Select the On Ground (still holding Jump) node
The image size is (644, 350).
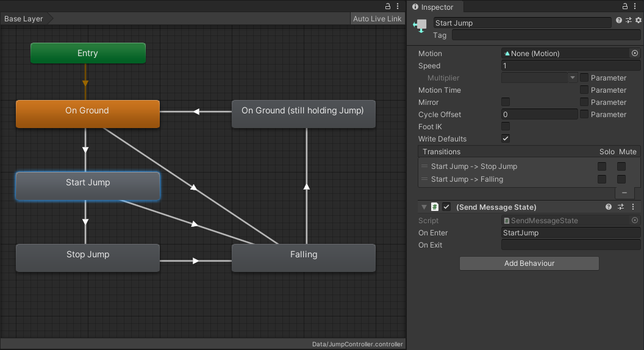304,114
